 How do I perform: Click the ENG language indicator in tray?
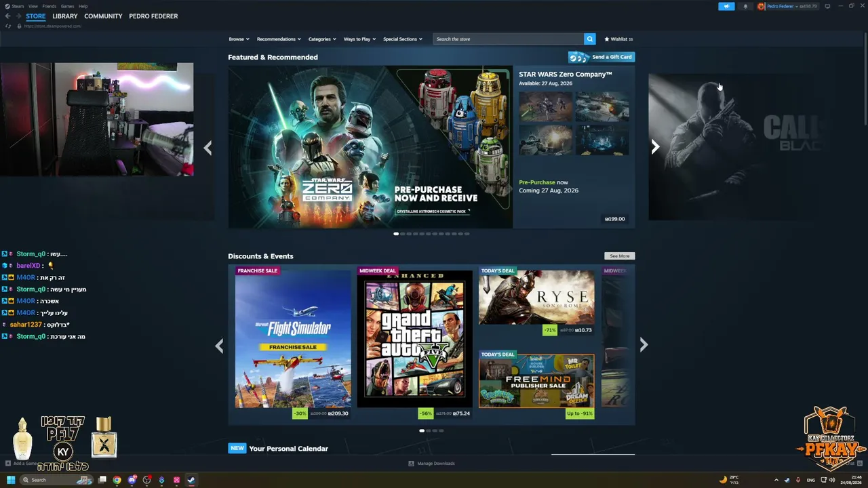[810, 480]
